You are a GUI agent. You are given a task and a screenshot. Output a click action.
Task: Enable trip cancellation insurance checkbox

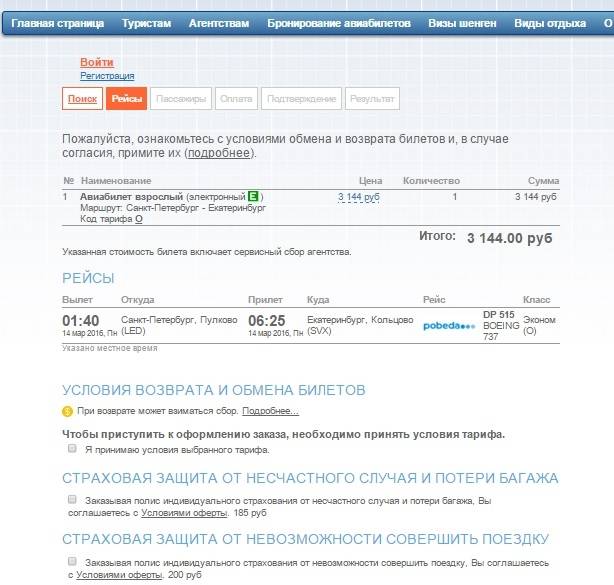(x=72, y=561)
